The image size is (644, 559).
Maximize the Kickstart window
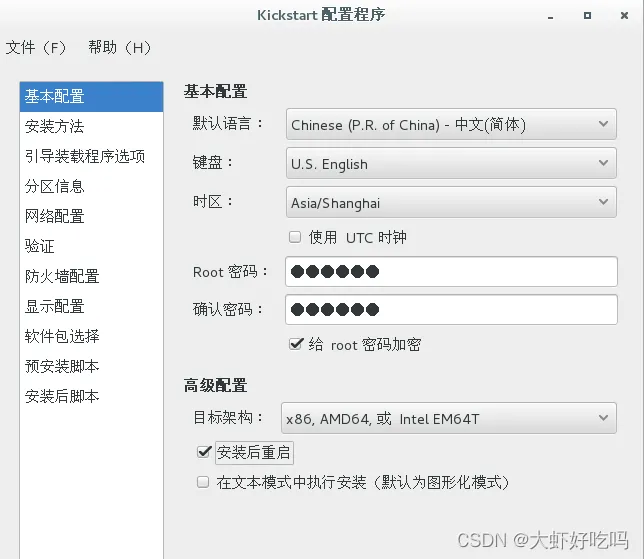pyautogui.click(x=587, y=16)
